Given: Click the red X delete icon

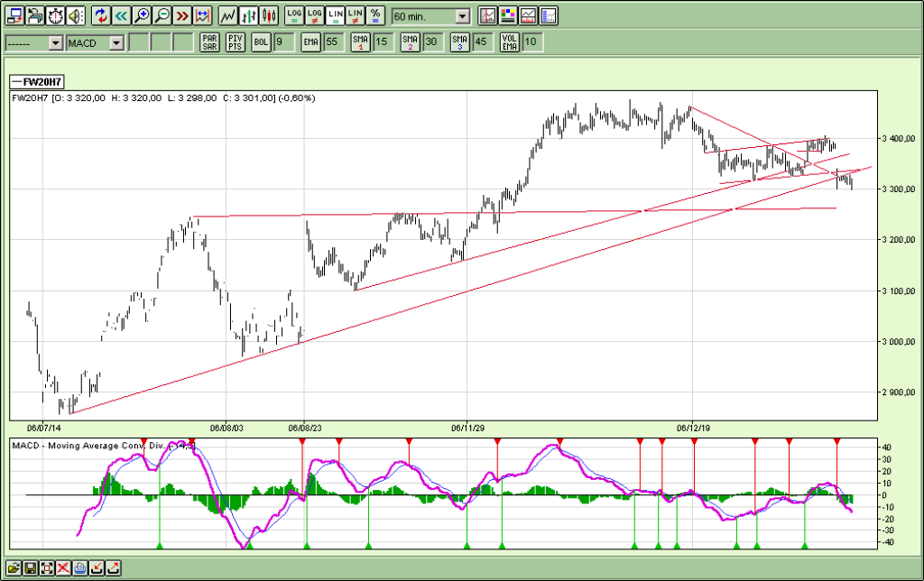Looking at the screenshot, I should point(64,568).
